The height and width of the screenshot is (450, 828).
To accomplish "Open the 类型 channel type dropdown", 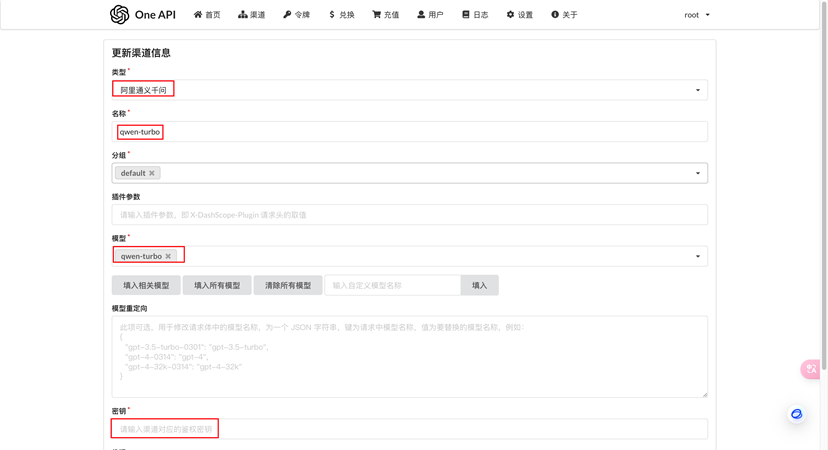I will tap(409, 90).
